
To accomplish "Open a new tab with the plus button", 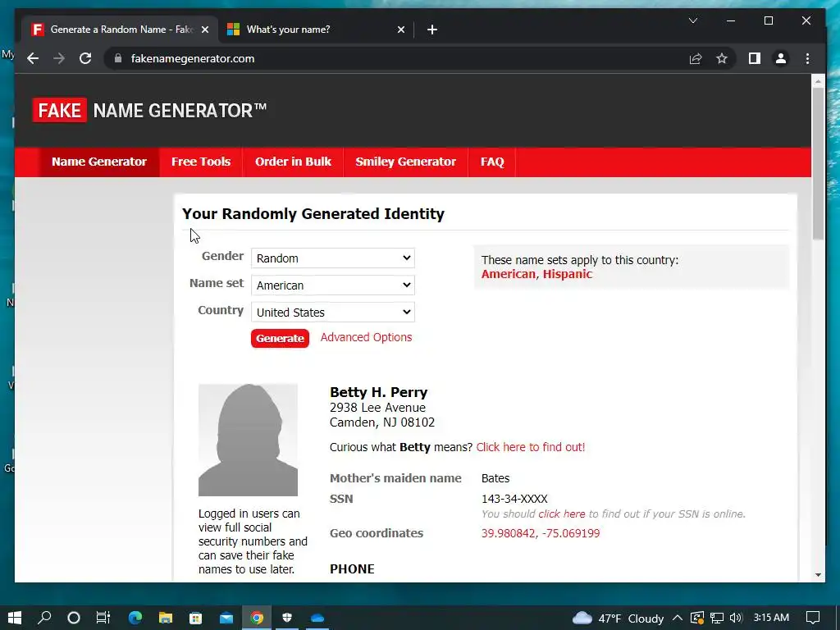I will click(432, 30).
